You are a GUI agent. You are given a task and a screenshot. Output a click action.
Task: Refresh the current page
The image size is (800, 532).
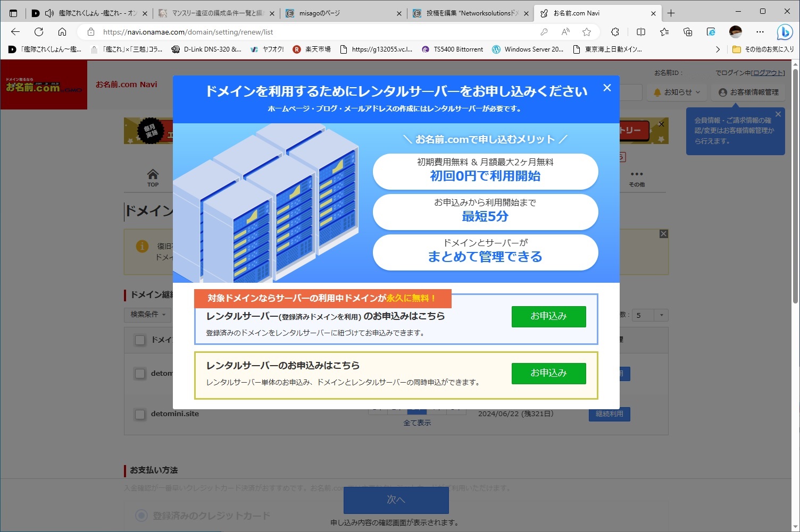(x=39, y=32)
